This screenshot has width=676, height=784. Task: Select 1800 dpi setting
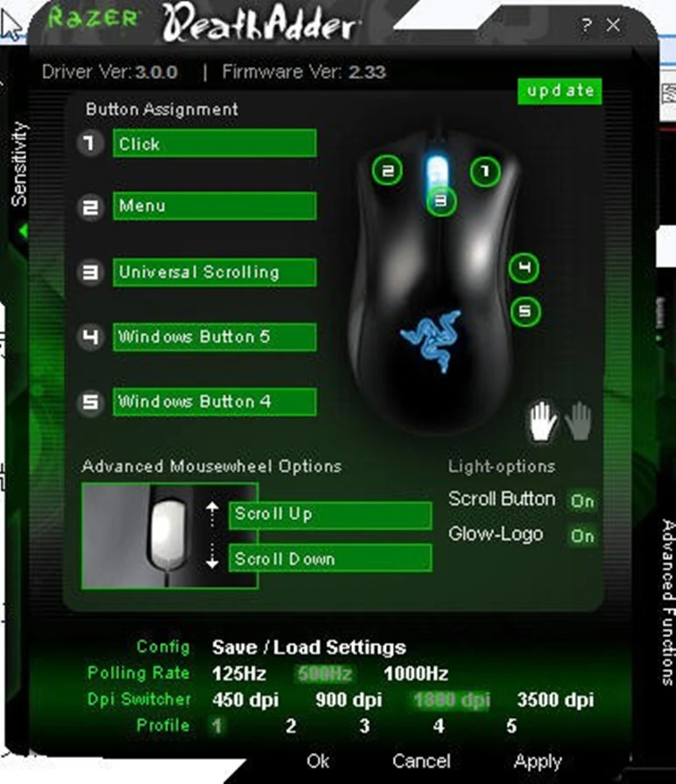click(451, 700)
